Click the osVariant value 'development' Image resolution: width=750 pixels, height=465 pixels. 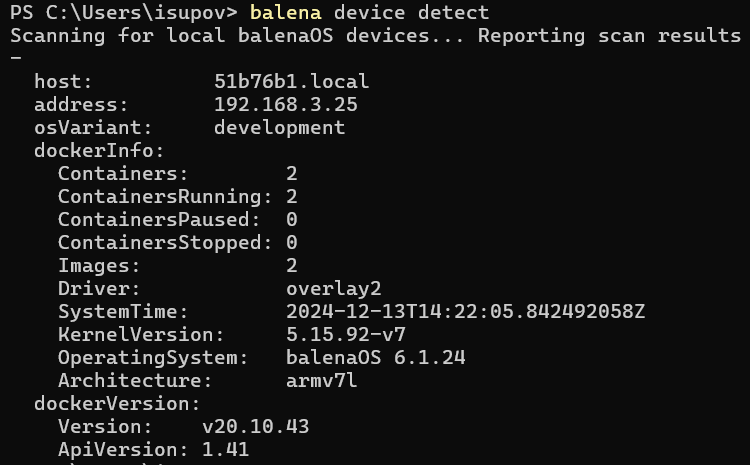[279, 127]
